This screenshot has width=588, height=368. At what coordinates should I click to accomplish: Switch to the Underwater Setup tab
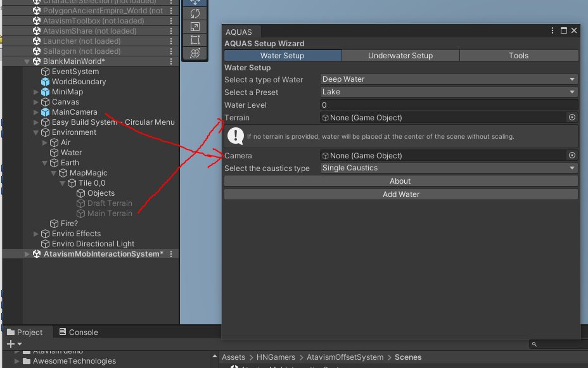point(400,56)
